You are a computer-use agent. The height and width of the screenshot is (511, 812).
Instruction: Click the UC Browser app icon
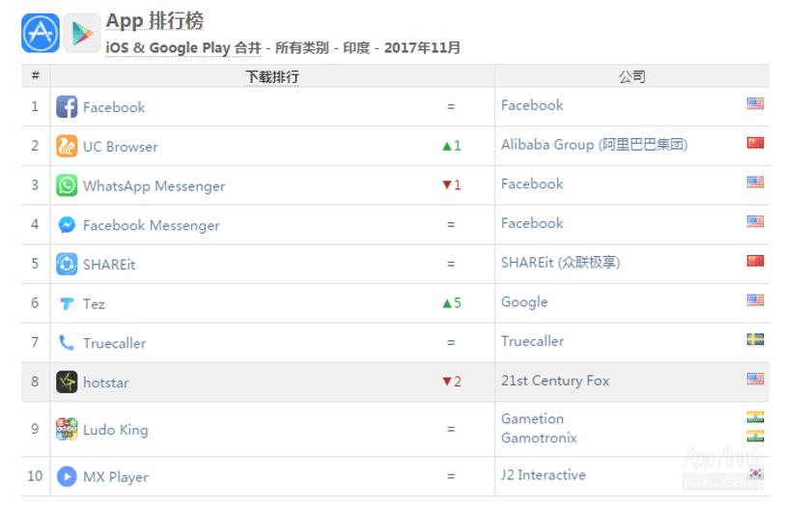pos(67,147)
